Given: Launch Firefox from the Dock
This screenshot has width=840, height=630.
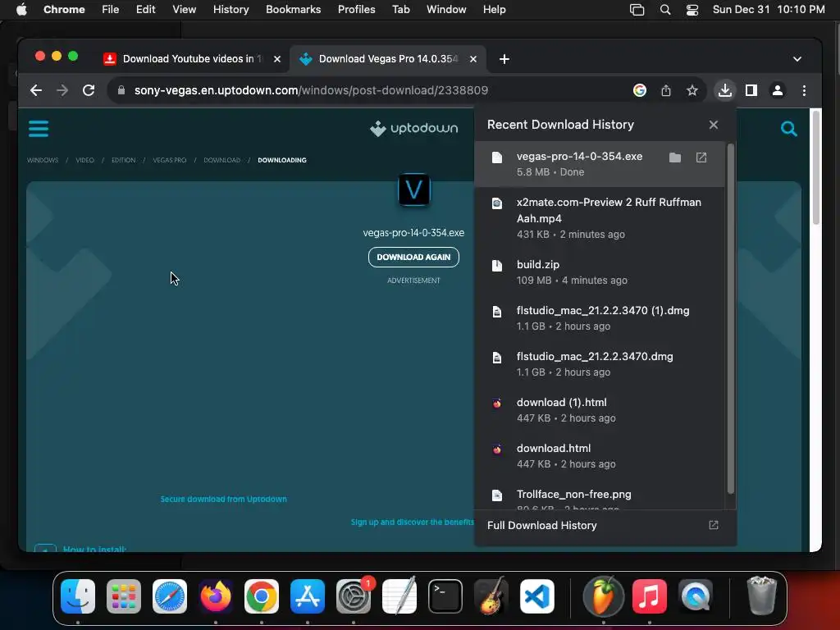Looking at the screenshot, I should coord(216,596).
